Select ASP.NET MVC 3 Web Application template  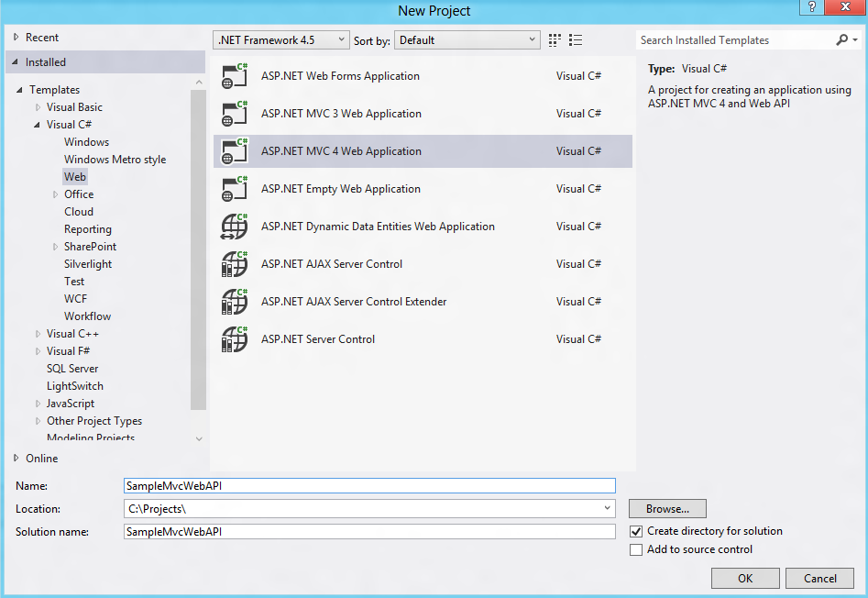(423, 114)
